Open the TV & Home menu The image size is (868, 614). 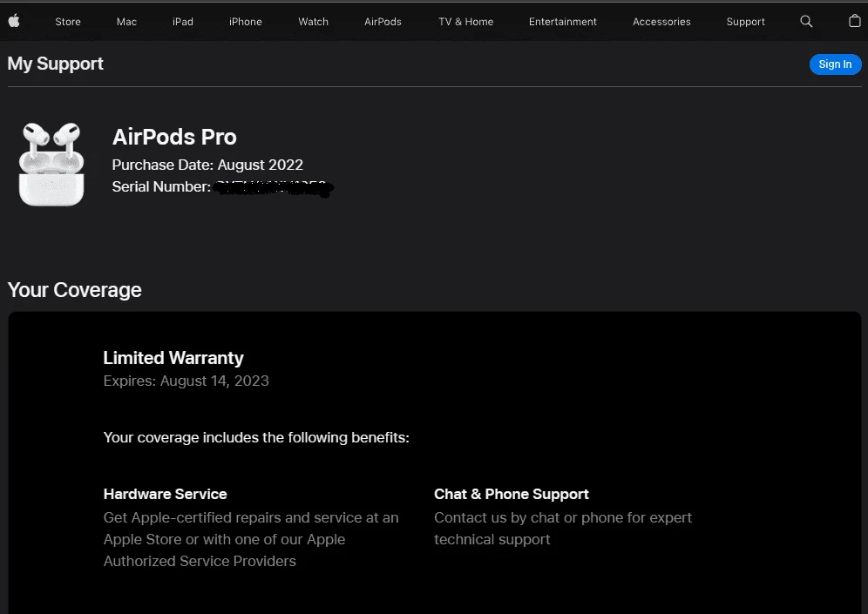(x=465, y=22)
